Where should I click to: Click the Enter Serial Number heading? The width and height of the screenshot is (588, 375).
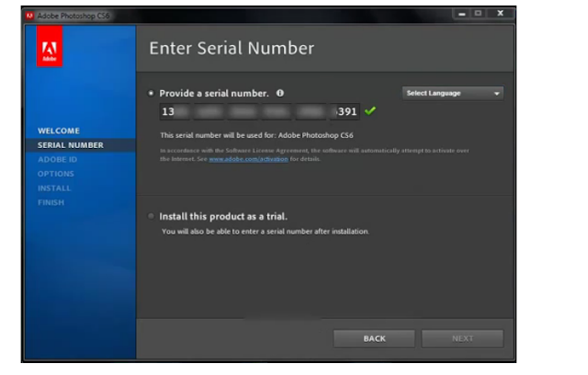[x=232, y=48]
